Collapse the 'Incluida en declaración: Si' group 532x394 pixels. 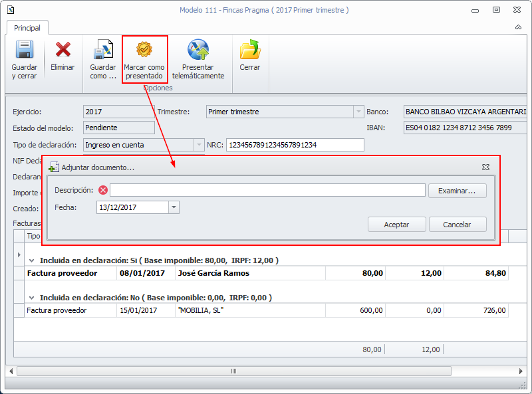(x=31, y=260)
